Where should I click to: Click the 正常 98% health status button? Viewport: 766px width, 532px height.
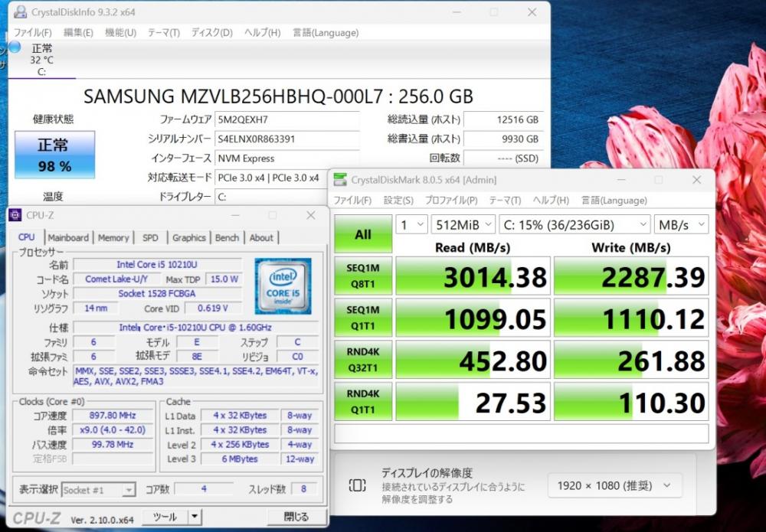(54, 155)
